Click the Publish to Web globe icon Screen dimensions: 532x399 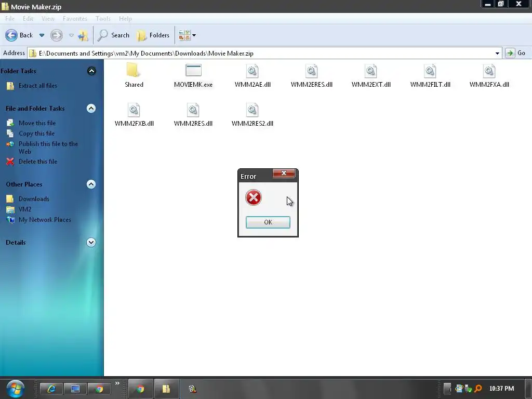coord(10,144)
